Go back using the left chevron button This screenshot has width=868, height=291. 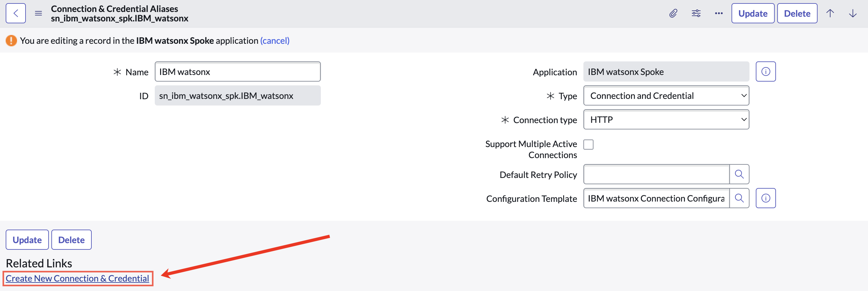(x=15, y=14)
